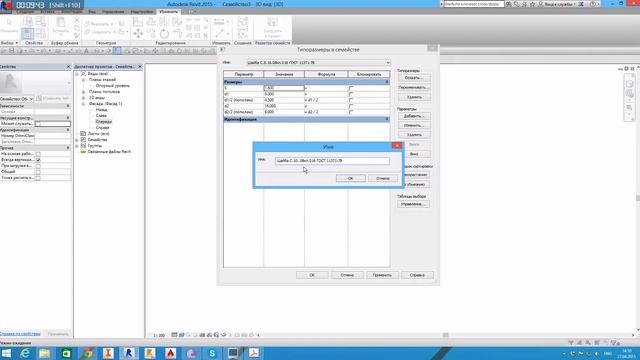This screenshot has width=640, height=360.
Task: Open the red AutoCAD taskbar icon
Action: tap(171, 353)
